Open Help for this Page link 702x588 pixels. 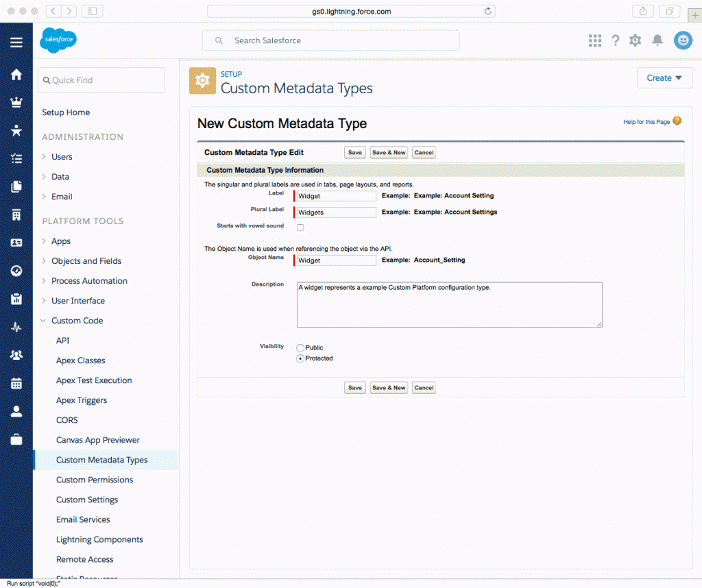click(x=646, y=122)
